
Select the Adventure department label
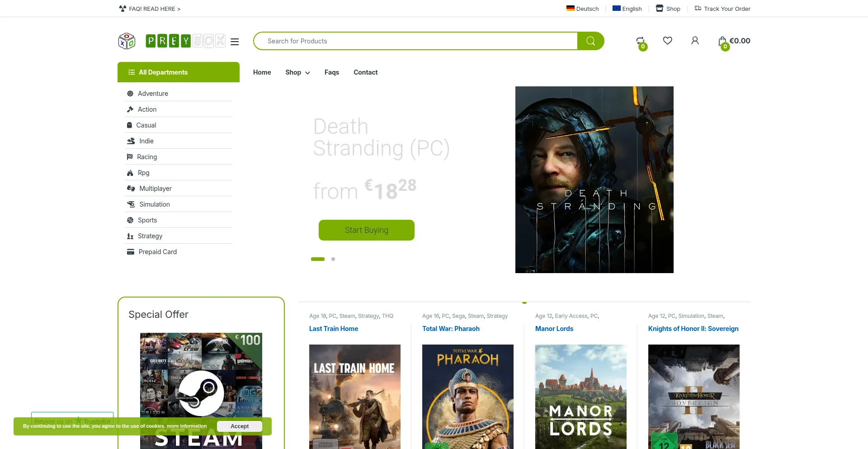pyautogui.click(x=153, y=94)
